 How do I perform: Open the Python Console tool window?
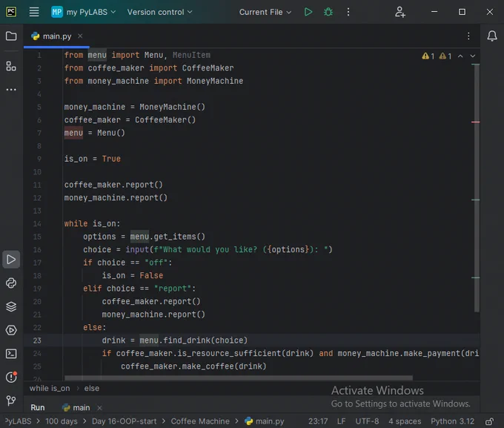tap(11, 283)
